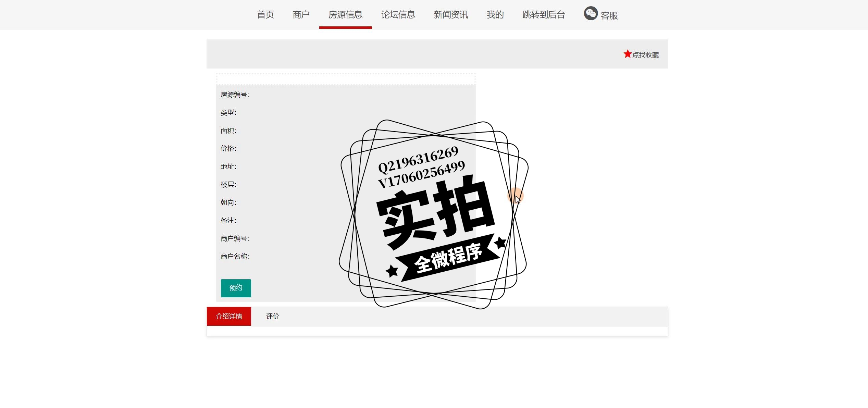The height and width of the screenshot is (408, 868).
Task: Open 论坛信息 in the top menu
Action: tap(398, 15)
